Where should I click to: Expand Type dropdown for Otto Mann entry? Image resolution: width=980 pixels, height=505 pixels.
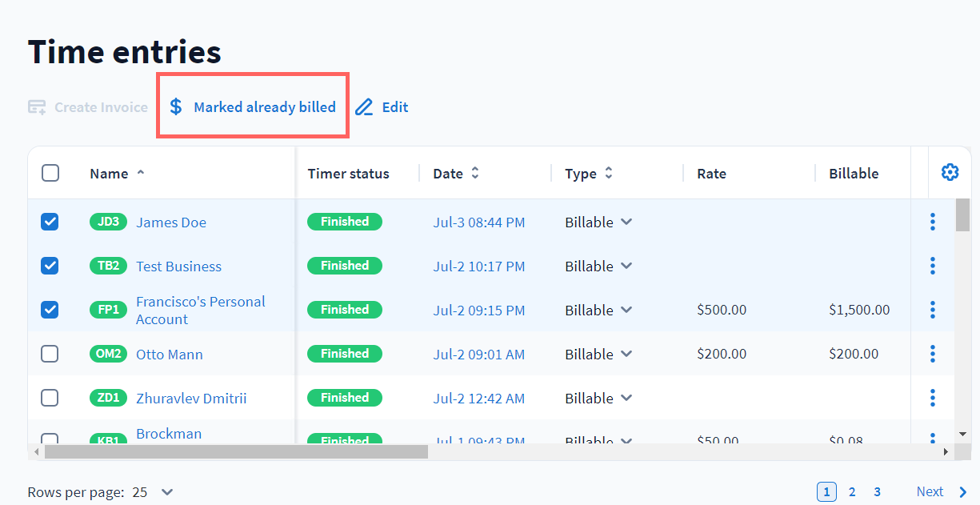tap(626, 354)
